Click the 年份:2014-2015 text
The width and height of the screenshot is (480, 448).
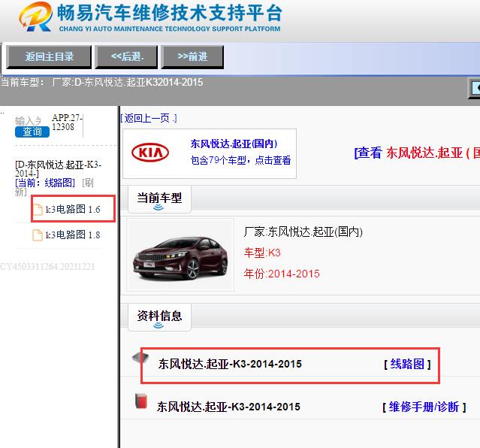(x=282, y=274)
